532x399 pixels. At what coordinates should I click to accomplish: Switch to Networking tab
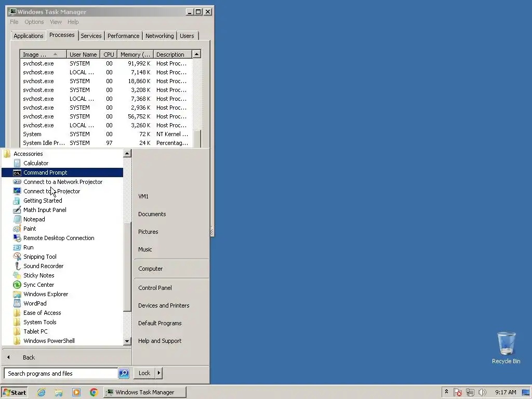pos(159,36)
